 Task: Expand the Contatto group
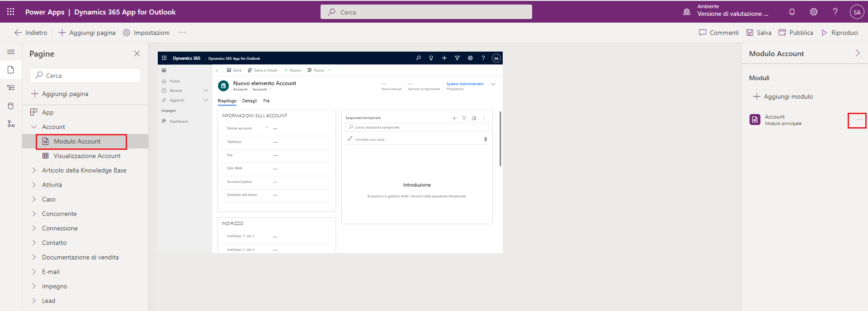pyautogui.click(x=34, y=243)
